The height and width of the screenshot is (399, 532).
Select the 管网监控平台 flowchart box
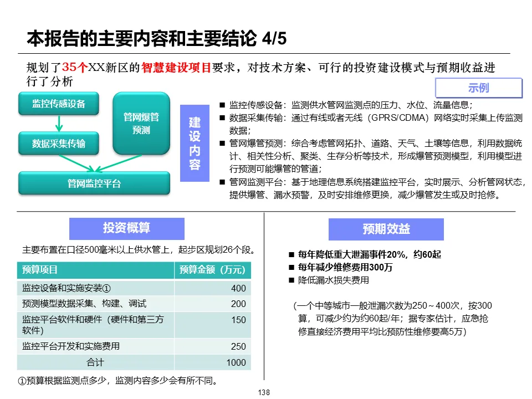point(94,183)
